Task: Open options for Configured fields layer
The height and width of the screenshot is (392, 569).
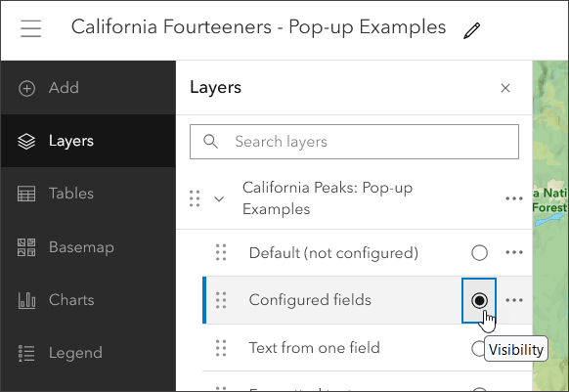Action: 514,300
